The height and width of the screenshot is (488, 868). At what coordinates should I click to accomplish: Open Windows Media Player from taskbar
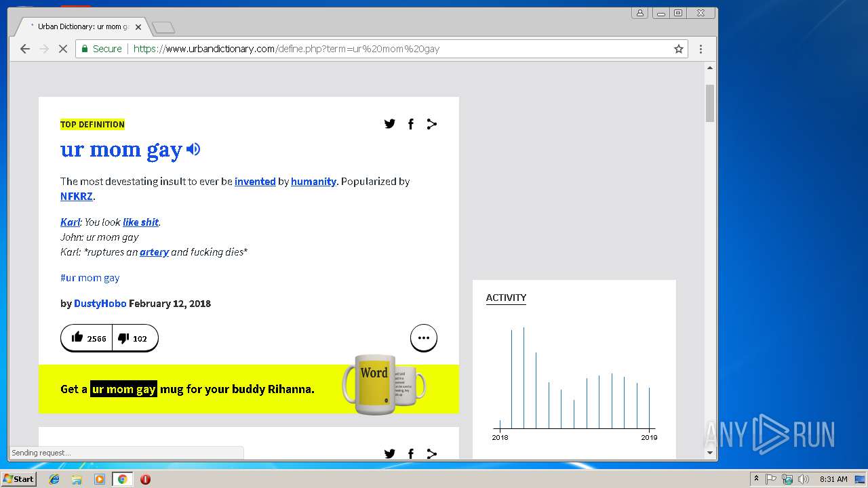(100, 479)
